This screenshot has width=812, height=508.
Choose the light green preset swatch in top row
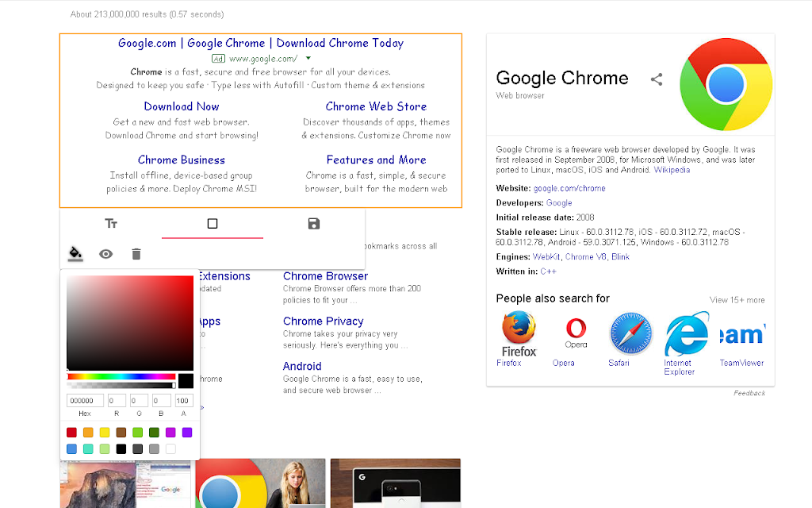click(137, 433)
